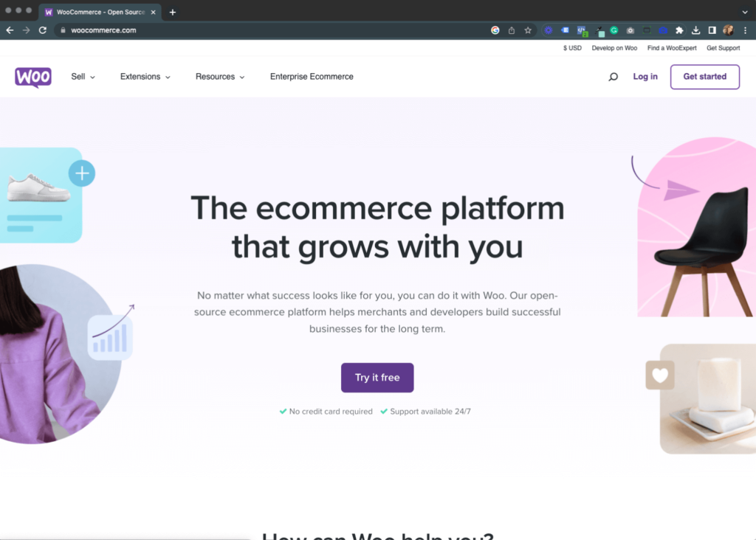The height and width of the screenshot is (540, 756).
Task: Bookmark page with the star icon
Action: (x=528, y=30)
